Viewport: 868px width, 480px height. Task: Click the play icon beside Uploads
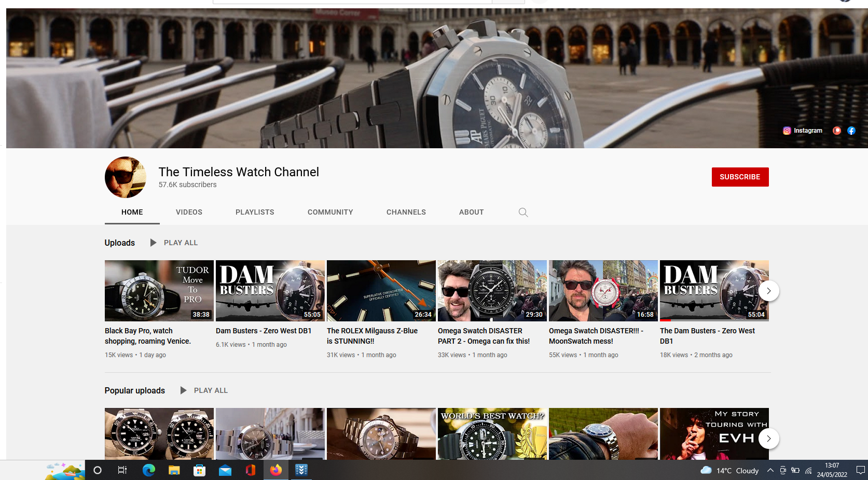point(153,243)
